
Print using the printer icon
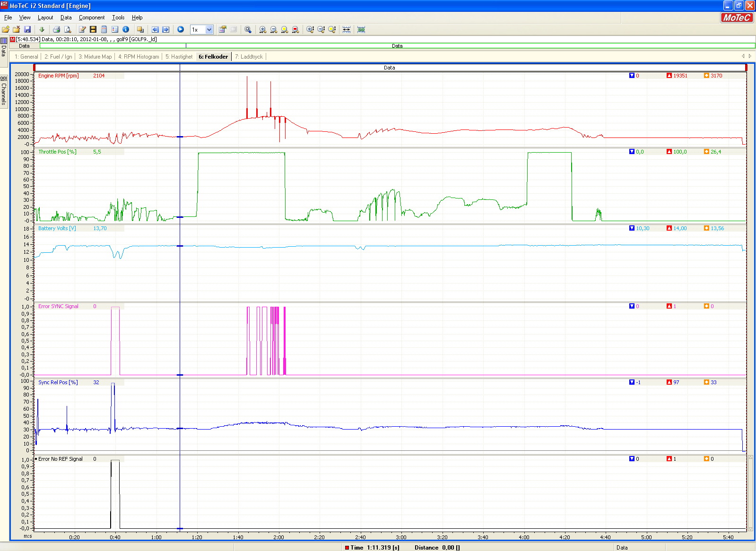point(56,29)
